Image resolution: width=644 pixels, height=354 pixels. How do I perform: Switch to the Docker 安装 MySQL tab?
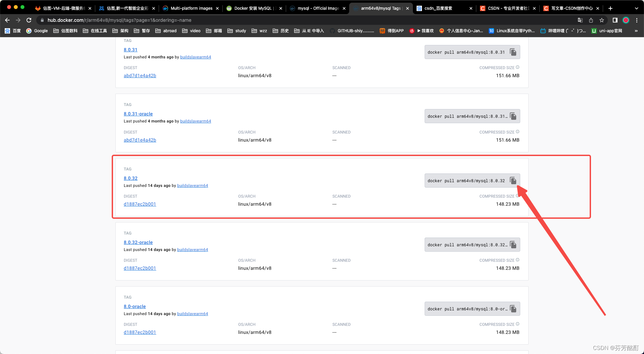coord(254,8)
